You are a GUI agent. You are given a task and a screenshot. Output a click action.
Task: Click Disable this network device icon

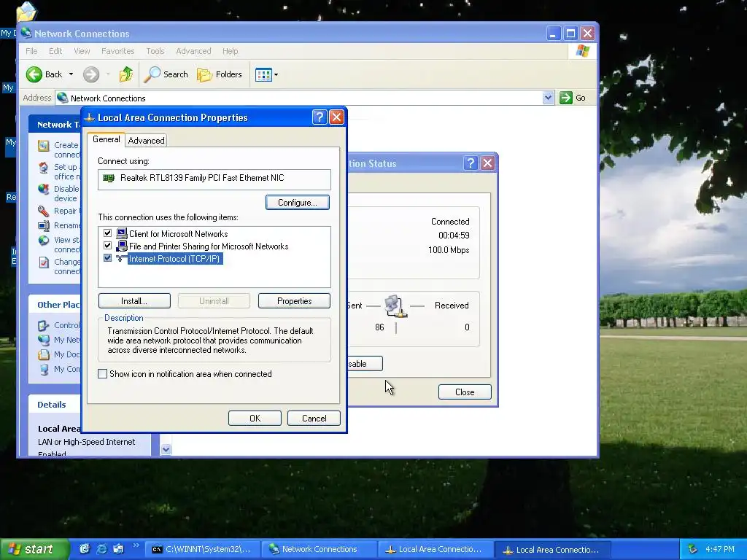(43, 189)
